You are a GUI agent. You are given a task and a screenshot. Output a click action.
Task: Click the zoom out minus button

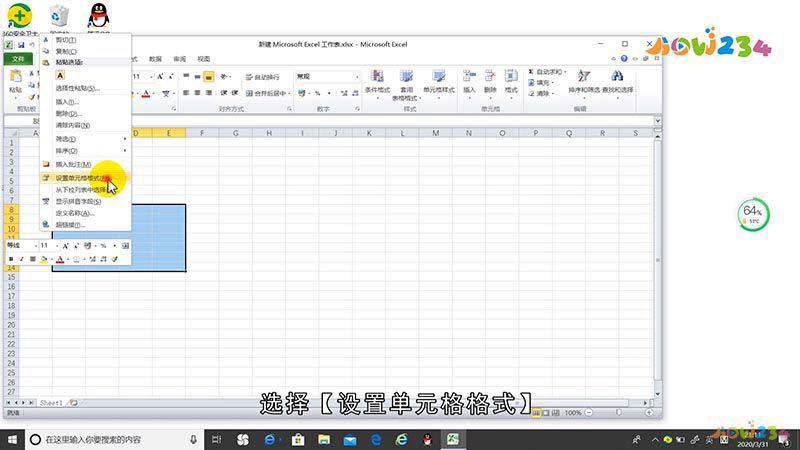click(x=589, y=412)
